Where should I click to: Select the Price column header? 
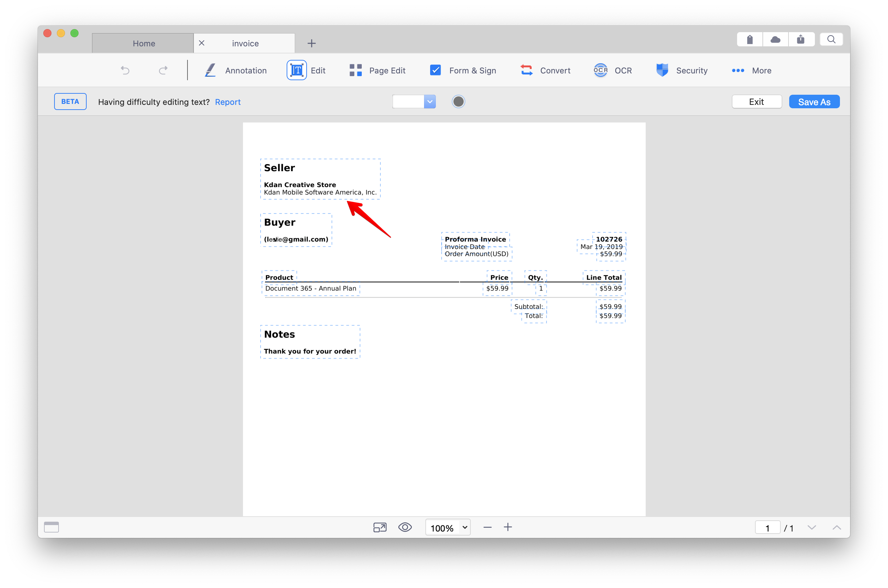click(499, 277)
